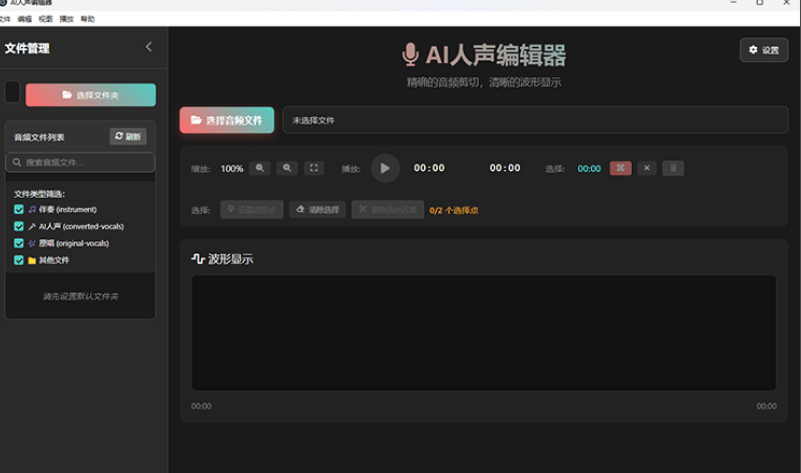Click the 请先设置默认文件夹 placeholder text
The image size is (801, 473).
pyautogui.click(x=81, y=296)
